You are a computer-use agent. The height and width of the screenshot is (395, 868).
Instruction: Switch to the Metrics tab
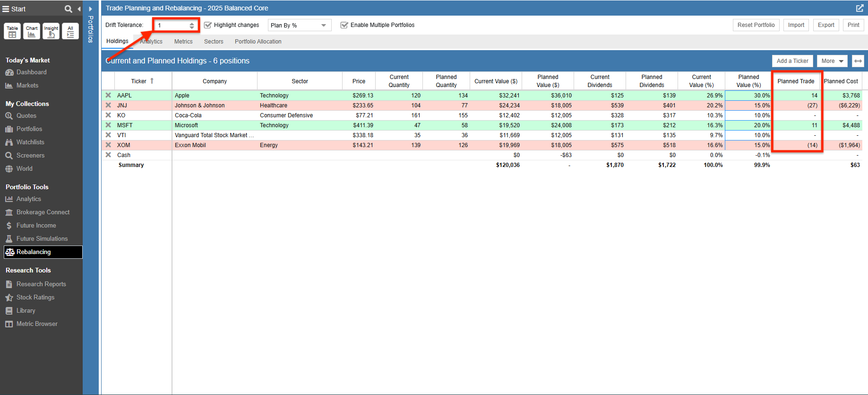[x=183, y=42]
